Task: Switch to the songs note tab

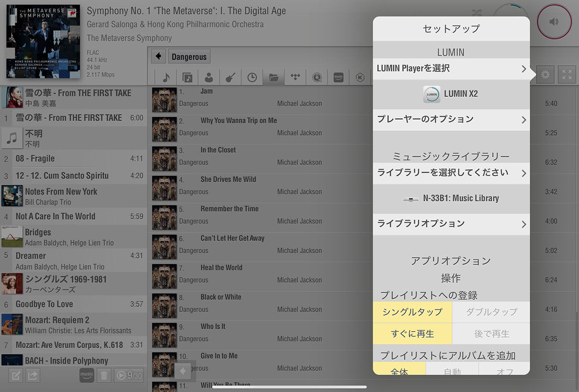Action: tap(166, 77)
